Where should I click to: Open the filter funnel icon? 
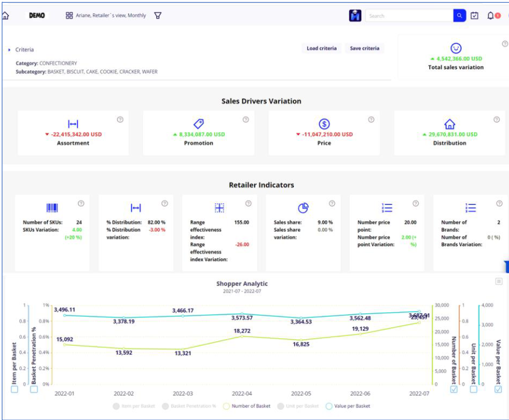coord(158,16)
